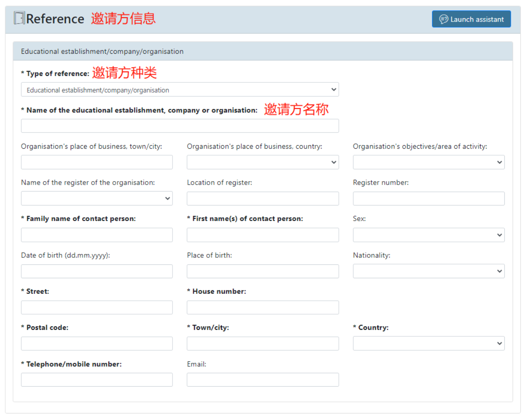This screenshot has height=420, width=526.
Task: Click the organisation name input field
Action: (180, 126)
